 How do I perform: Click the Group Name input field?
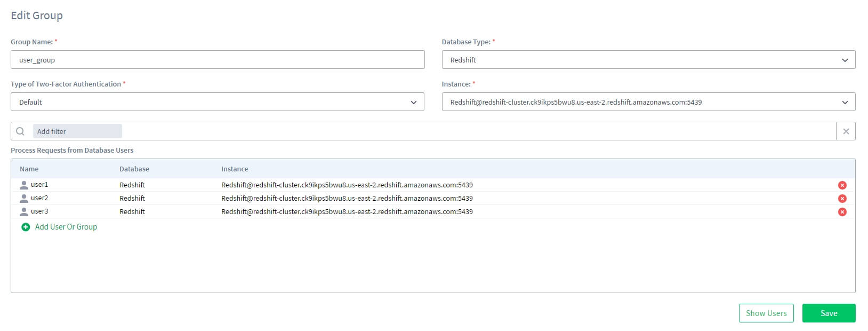(x=218, y=60)
